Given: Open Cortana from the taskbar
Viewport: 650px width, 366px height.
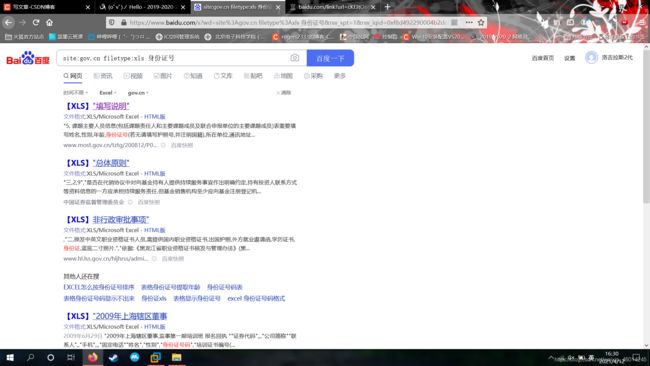Looking at the screenshot, I should coord(51,357).
